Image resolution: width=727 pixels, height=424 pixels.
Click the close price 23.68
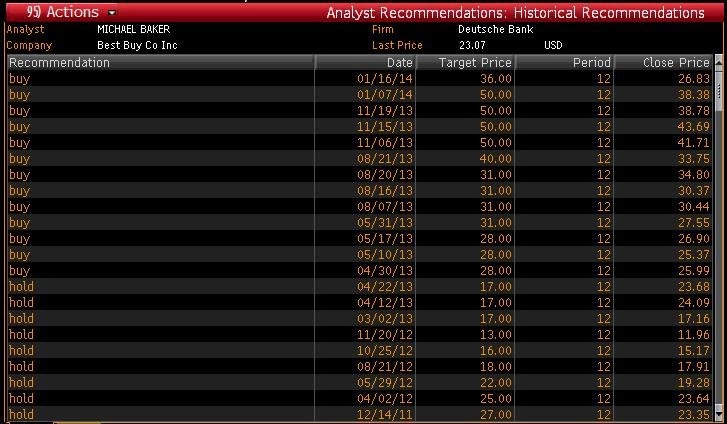pos(694,287)
